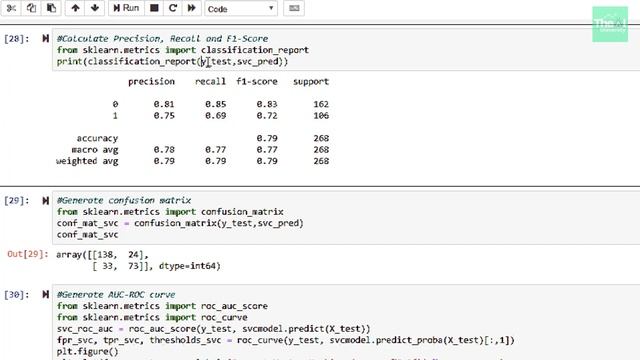Paste cells below toolbar icon
The width and height of the screenshot is (640, 360).
pyautogui.click(x=51, y=8)
